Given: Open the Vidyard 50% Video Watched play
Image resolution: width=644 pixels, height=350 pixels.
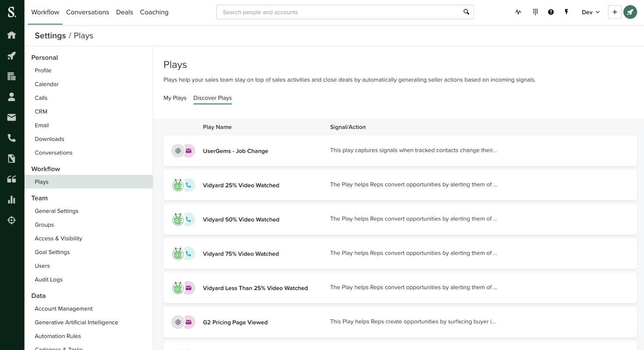Looking at the screenshot, I should coord(241,220).
